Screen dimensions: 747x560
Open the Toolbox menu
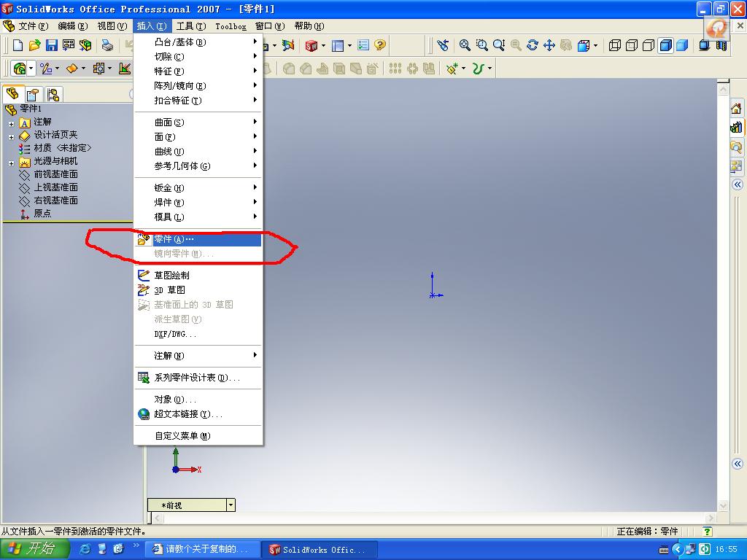[x=231, y=26]
